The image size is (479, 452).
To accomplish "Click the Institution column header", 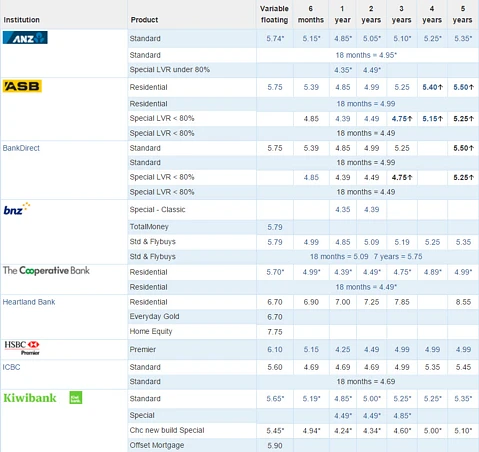I will click(x=21, y=20).
